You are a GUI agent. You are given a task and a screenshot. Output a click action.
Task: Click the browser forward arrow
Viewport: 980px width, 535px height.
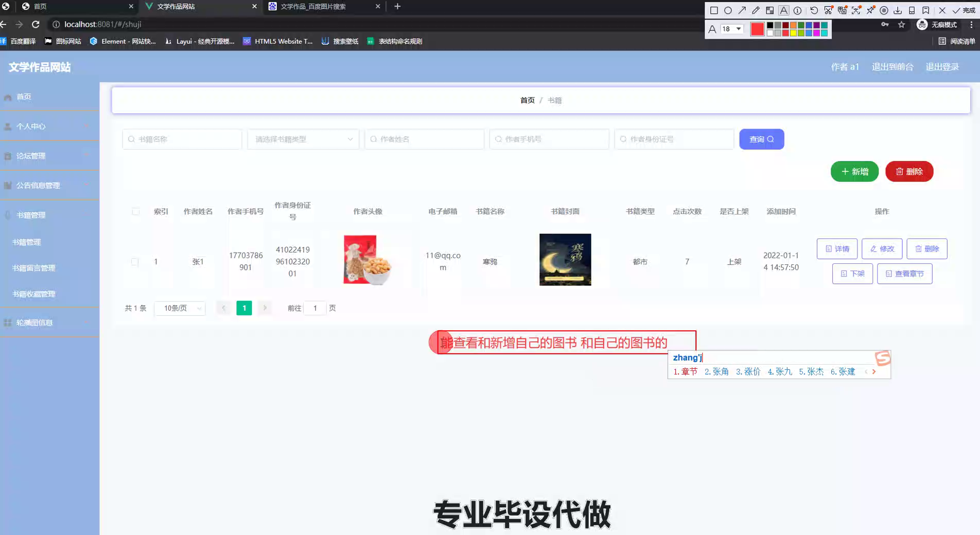click(19, 24)
